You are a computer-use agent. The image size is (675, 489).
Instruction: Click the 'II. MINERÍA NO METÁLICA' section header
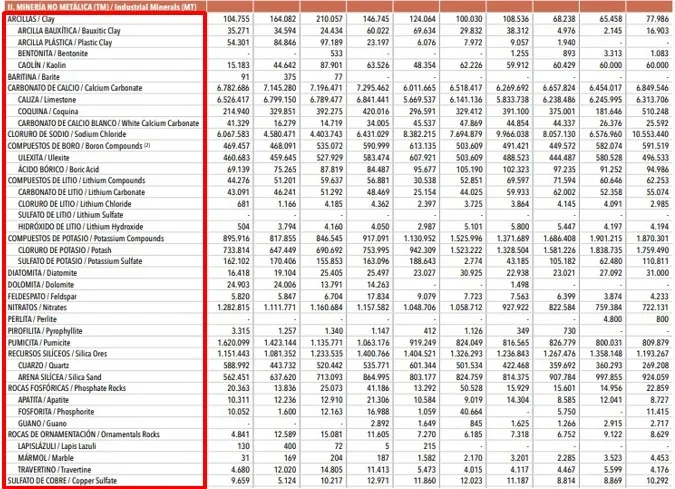60,7
